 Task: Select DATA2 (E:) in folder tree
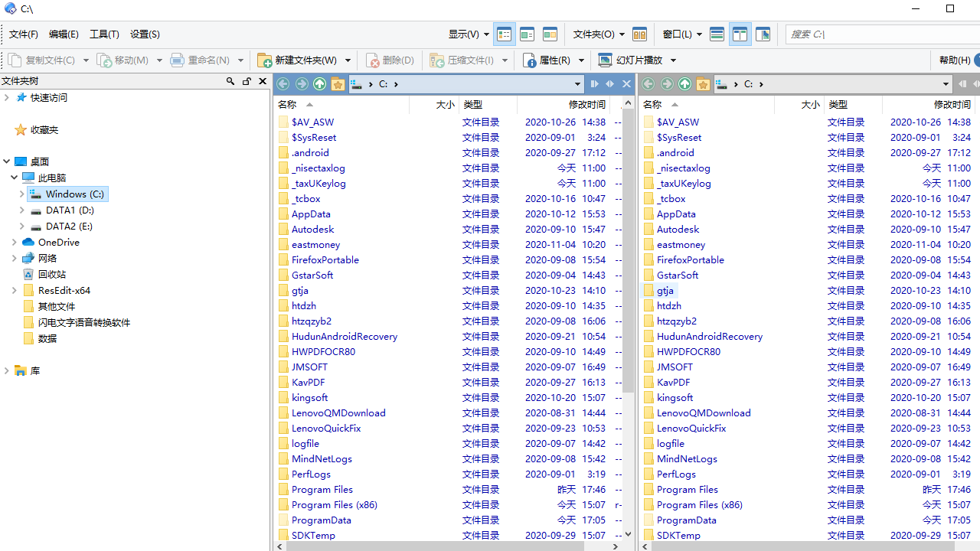point(70,227)
